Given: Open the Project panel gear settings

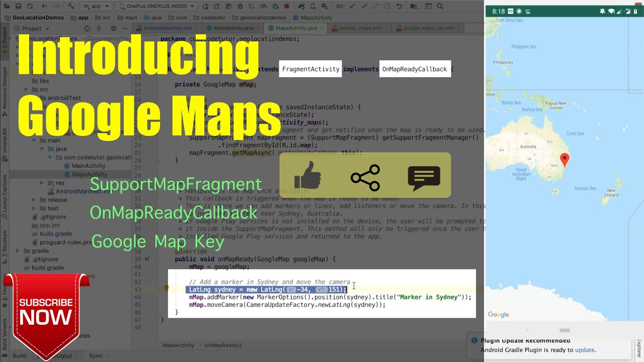Looking at the screenshot, I should tap(113, 29).
